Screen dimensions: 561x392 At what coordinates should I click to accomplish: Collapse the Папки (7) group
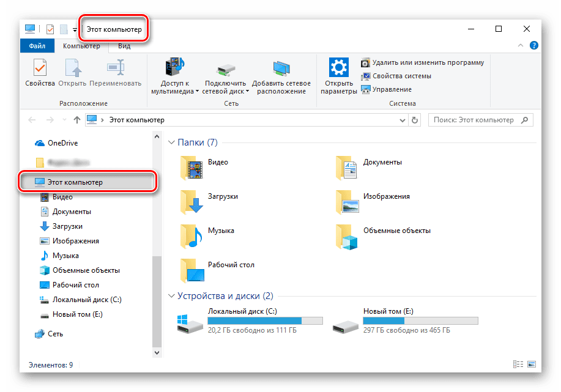(171, 142)
